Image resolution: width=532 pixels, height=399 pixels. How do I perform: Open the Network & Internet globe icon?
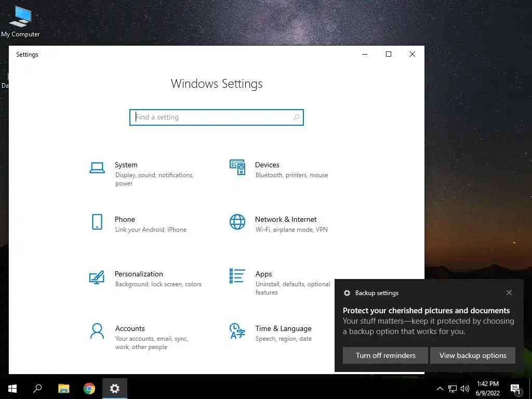click(237, 222)
